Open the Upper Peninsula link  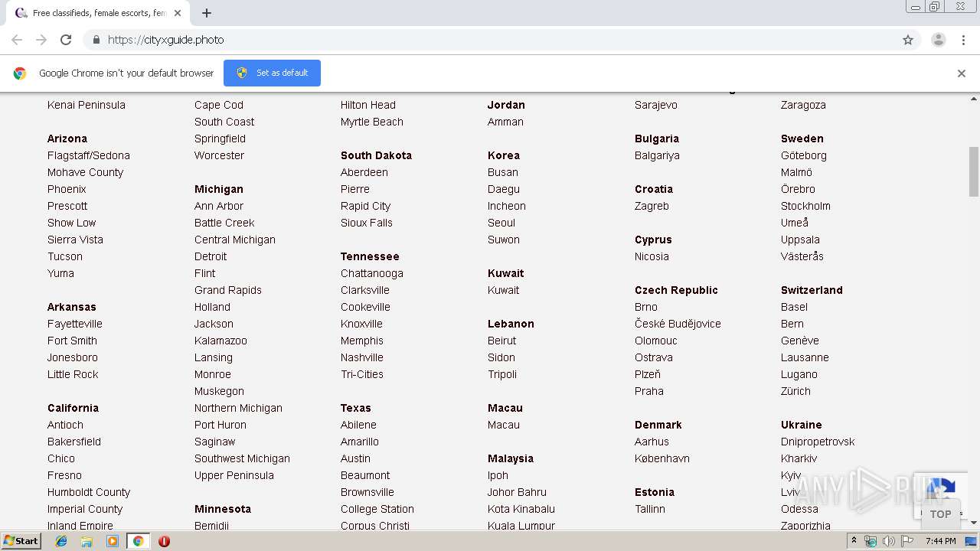coord(234,475)
